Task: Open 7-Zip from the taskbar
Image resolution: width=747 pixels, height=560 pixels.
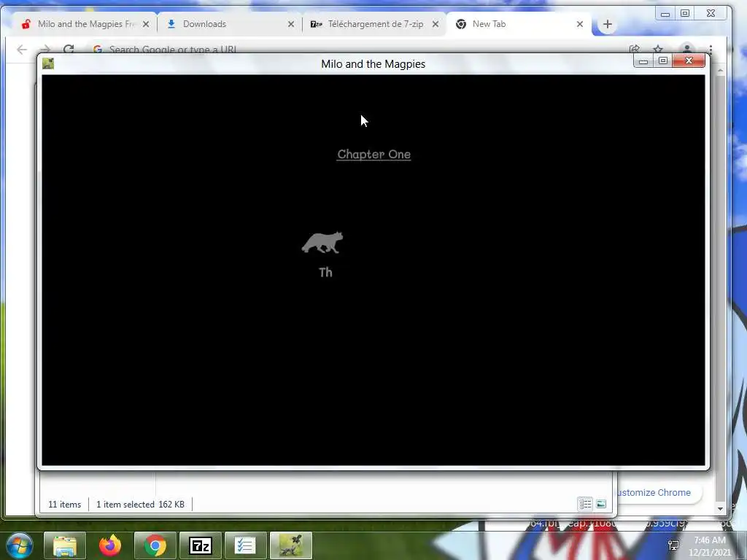Action: (x=201, y=545)
